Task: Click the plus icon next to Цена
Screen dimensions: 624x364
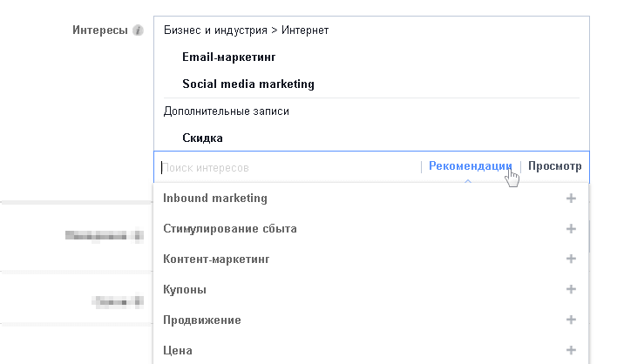Action: coord(572,350)
